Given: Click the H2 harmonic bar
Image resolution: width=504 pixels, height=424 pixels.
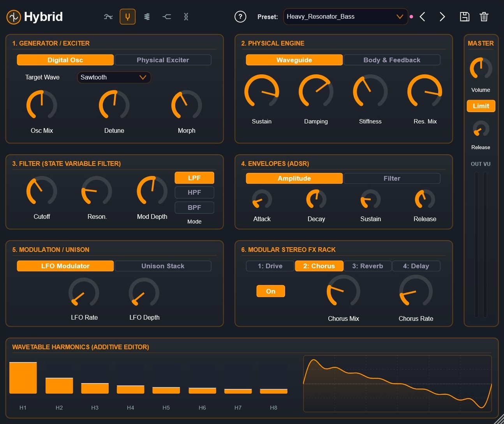Looking at the screenshot, I should tap(59, 385).
